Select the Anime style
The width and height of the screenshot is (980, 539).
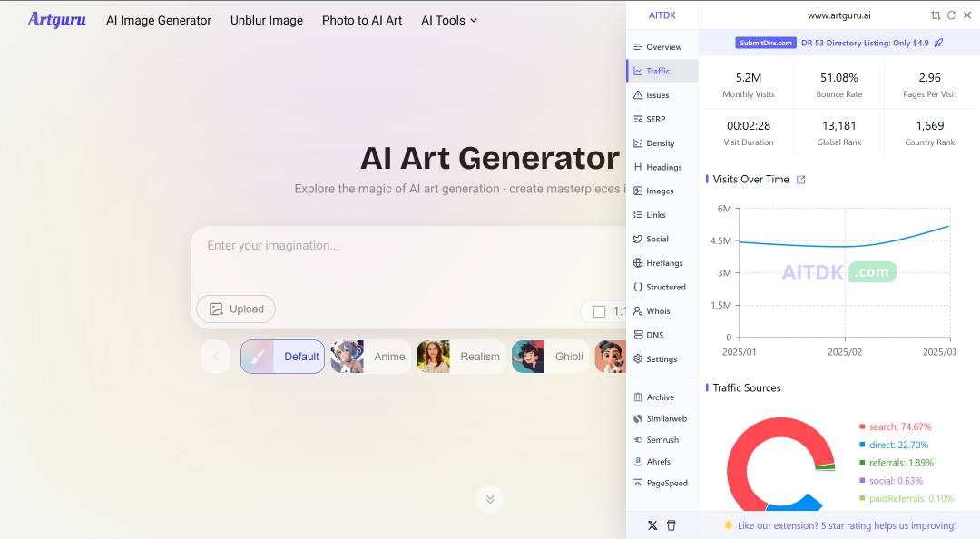pos(370,357)
